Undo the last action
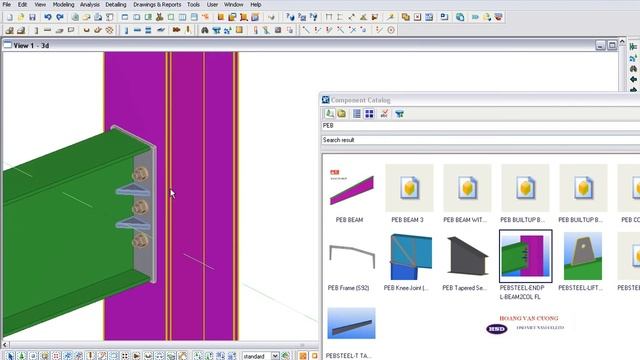640x360 pixels. click(x=48, y=17)
